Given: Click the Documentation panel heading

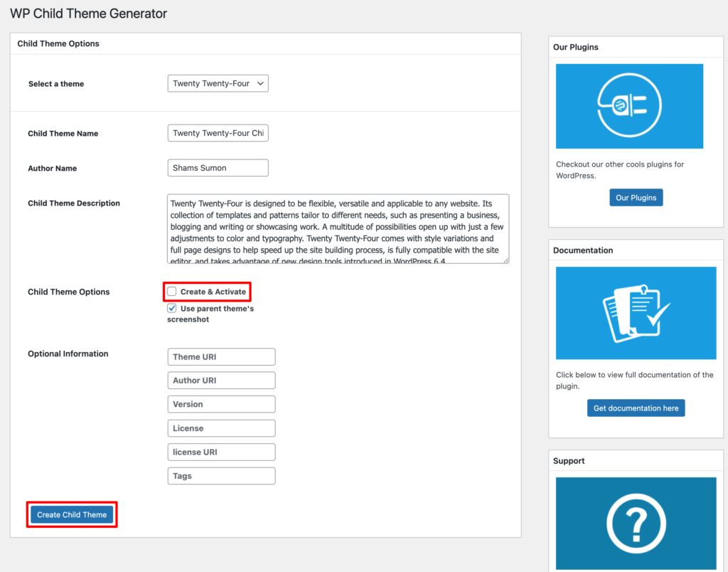Looking at the screenshot, I should click(583, 250).
